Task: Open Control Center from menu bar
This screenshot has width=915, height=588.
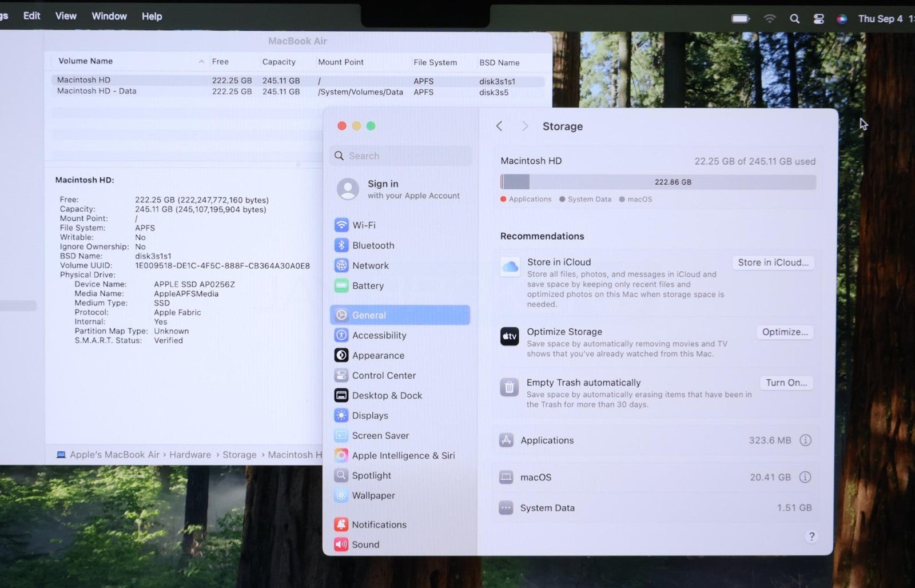Action: 818,18
